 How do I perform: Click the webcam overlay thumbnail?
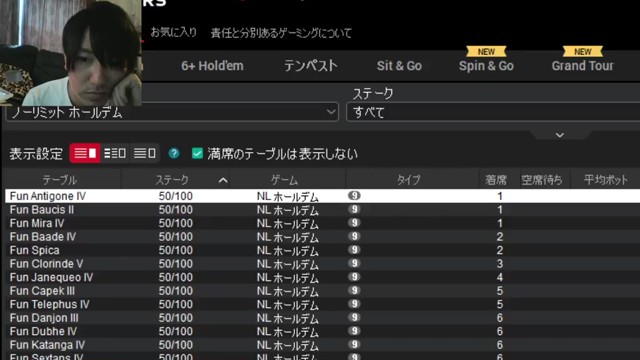tap(71, 53)
